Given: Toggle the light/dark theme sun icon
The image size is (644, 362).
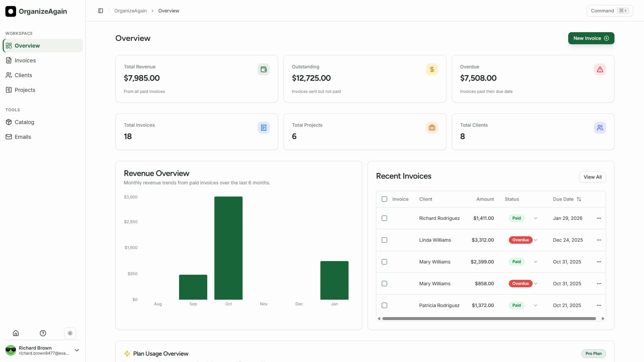Looking at the screenshot, I should tap(70, 333).
